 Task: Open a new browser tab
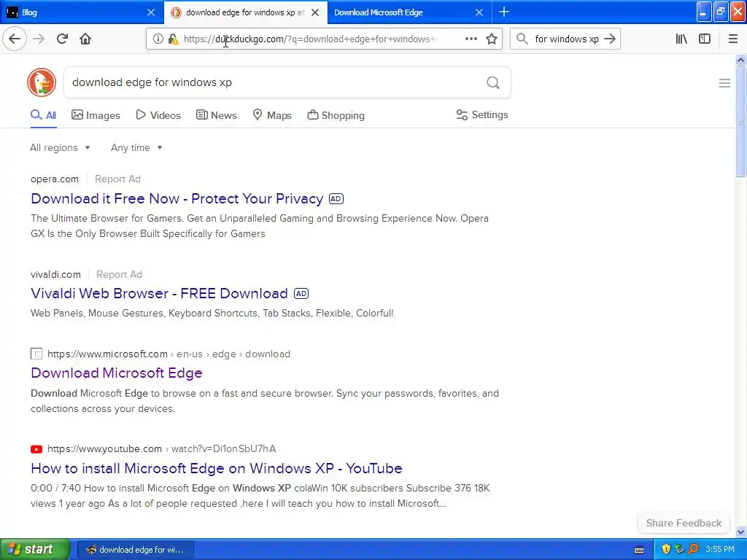[504, 12]
